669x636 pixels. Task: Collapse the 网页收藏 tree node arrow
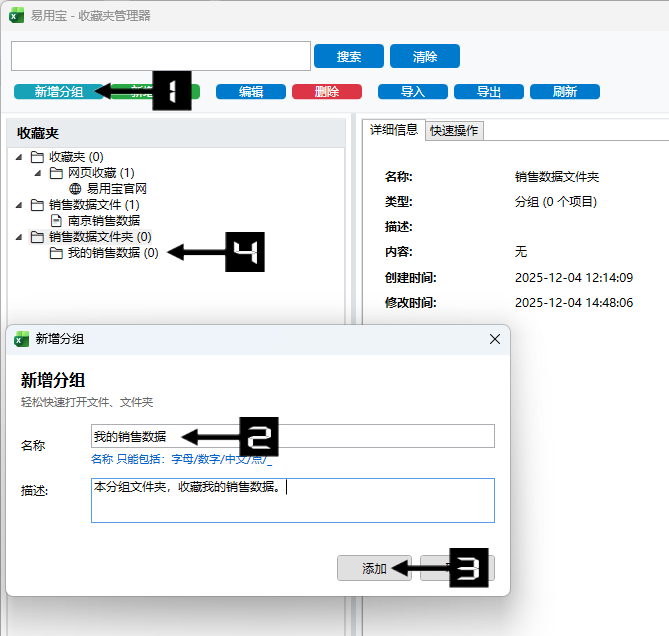(39, 173)
